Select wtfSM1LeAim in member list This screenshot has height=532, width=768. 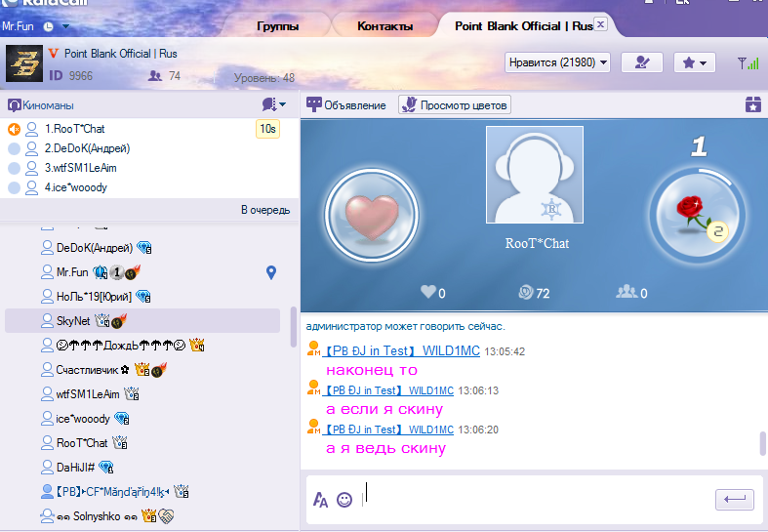coord(142,394)
